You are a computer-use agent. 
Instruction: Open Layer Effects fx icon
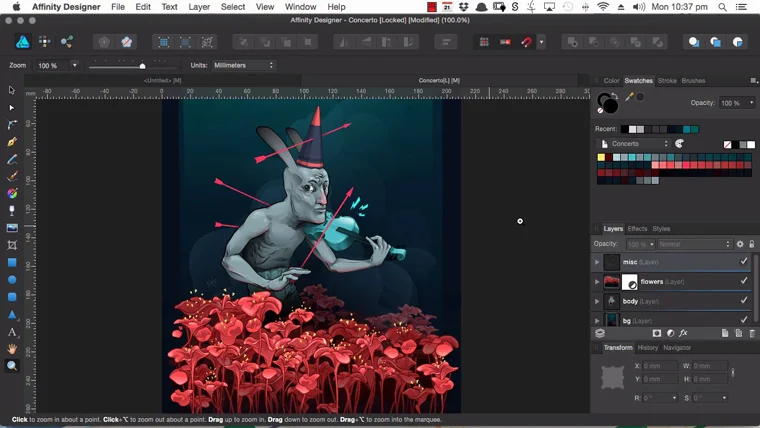(x=683, y=333)
